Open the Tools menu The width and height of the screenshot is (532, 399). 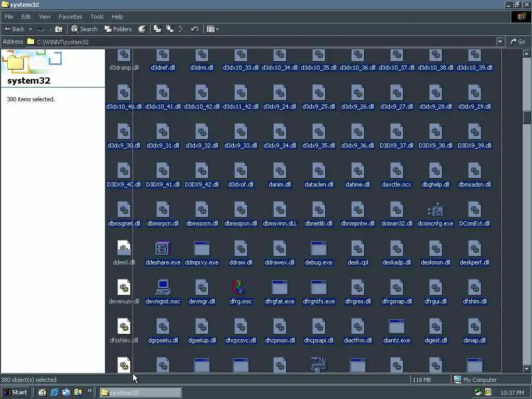coord(97,17)
